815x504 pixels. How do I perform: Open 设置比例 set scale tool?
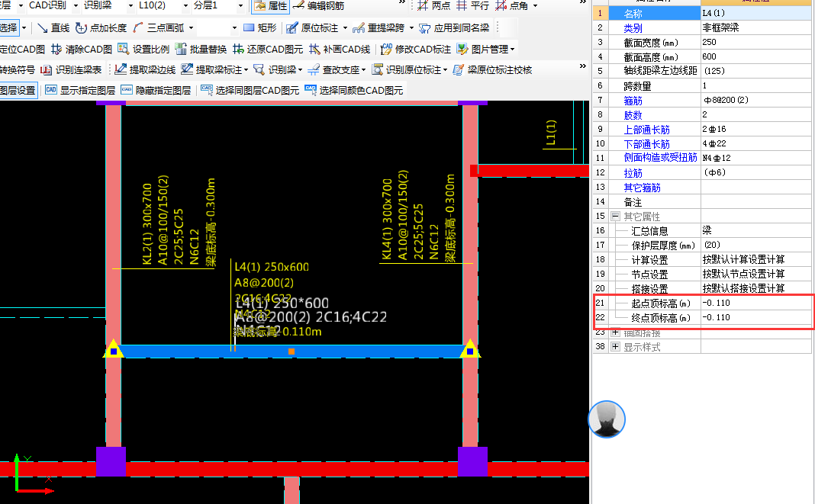pyautogui.click(x=143, y=50)
